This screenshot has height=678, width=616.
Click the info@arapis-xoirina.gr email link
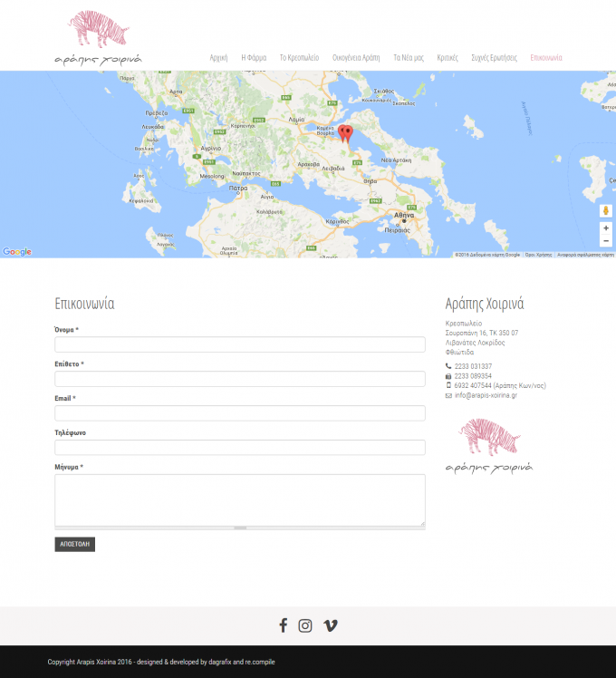click(x=486, y=395)
